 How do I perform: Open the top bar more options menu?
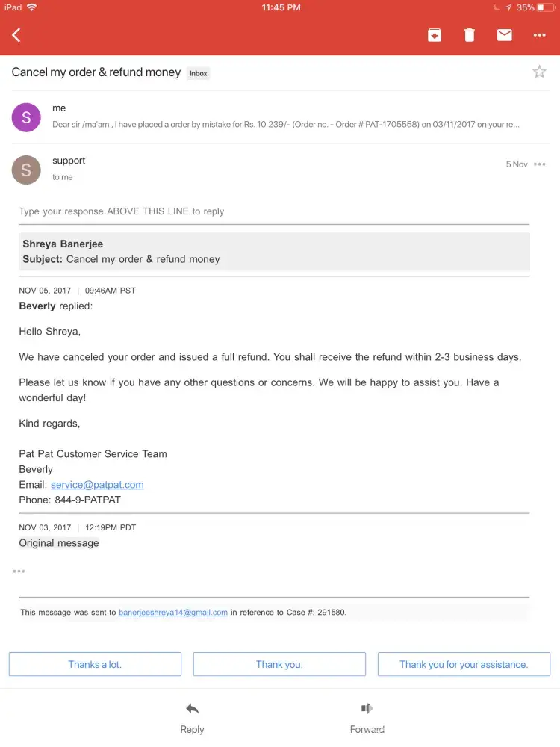click(x=540, y=35)
